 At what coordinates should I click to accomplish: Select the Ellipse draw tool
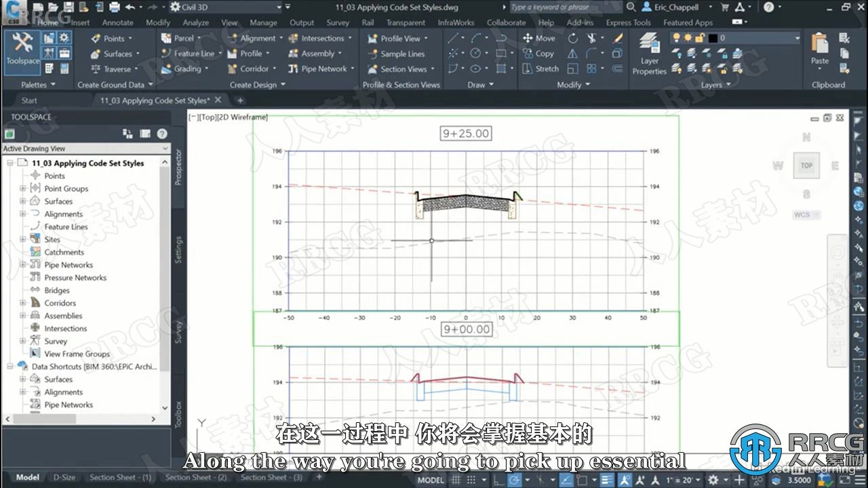point(476,68)
